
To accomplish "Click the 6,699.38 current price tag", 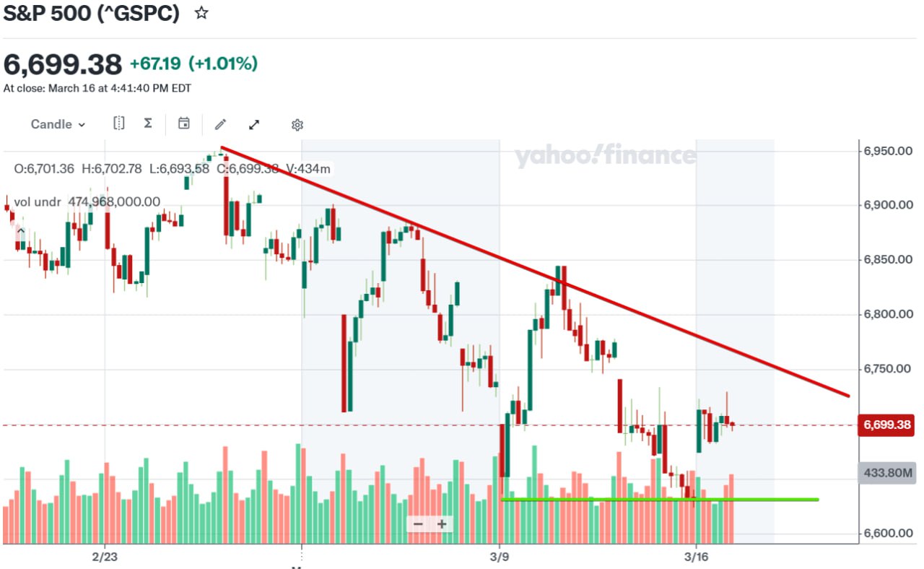I will pos(886,425).
